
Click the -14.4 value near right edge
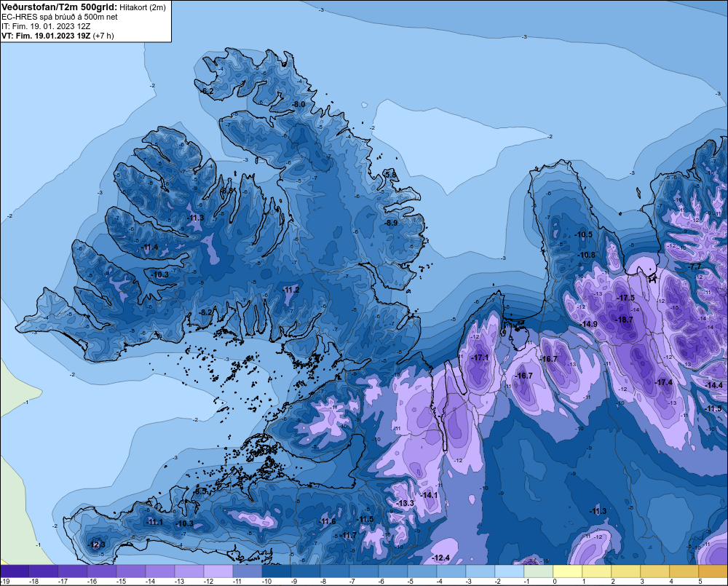click(x=713, y=385)
